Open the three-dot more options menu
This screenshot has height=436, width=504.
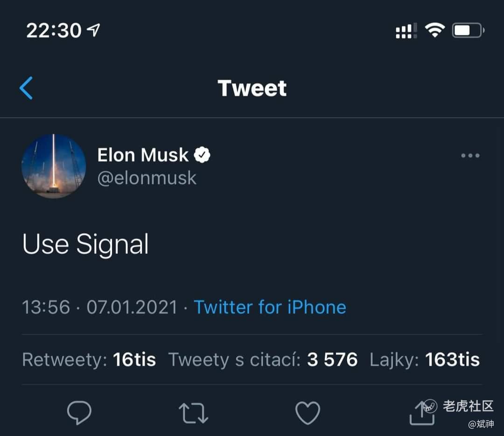click(470, 155)
